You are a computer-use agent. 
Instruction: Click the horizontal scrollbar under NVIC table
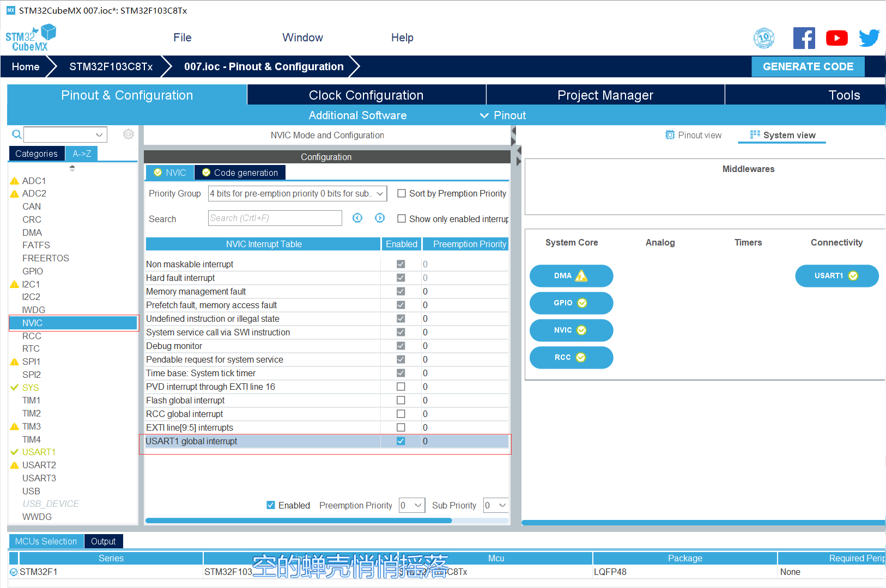(299, 520)
